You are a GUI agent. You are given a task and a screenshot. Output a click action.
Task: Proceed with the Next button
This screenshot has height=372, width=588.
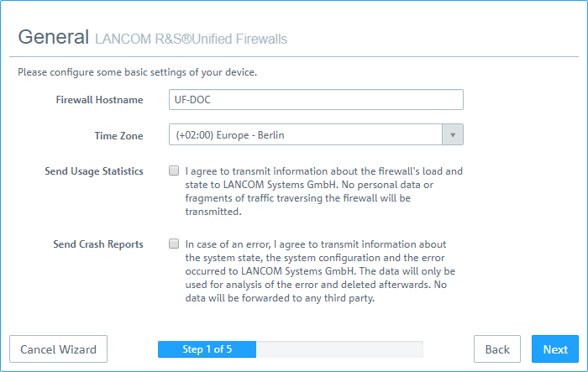(554, 349)
